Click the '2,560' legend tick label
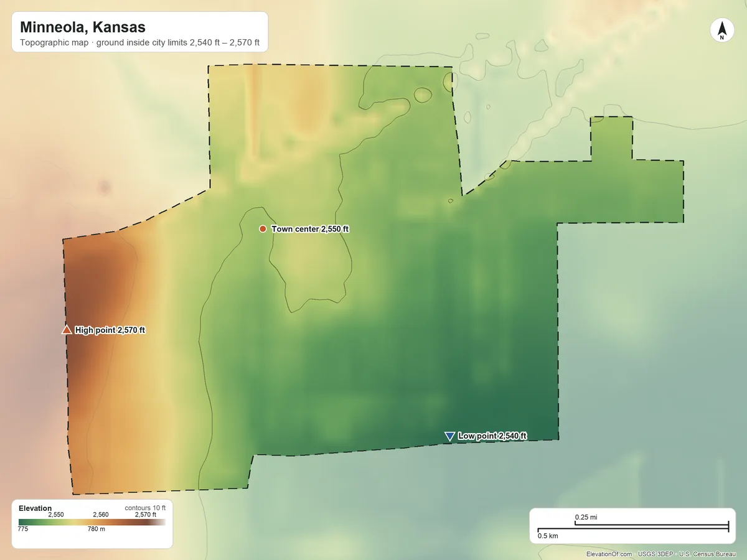 click(100, 515)
